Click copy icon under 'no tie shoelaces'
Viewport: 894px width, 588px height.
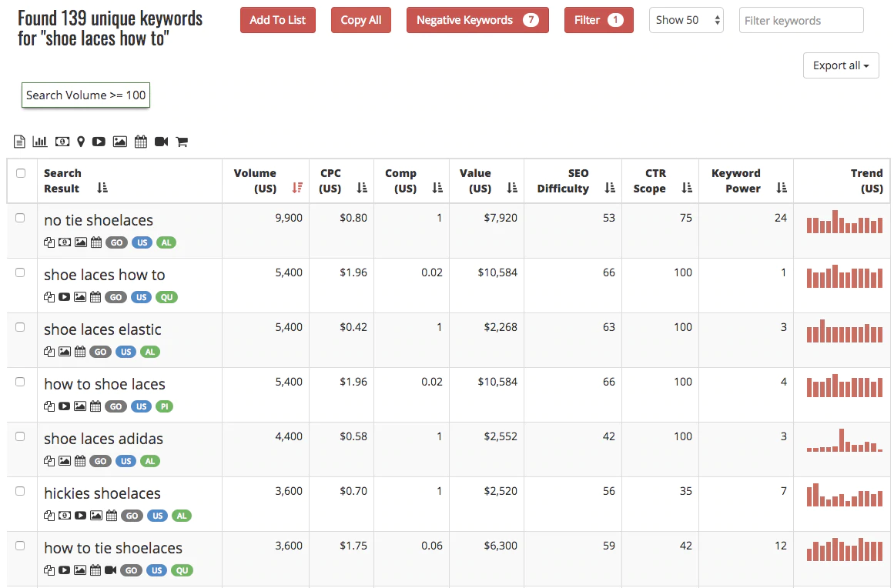point(49,242)
